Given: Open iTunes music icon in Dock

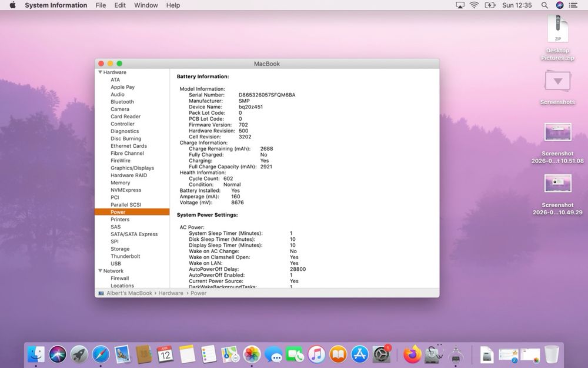Looking at the screenshot, I should coord(316,354).
